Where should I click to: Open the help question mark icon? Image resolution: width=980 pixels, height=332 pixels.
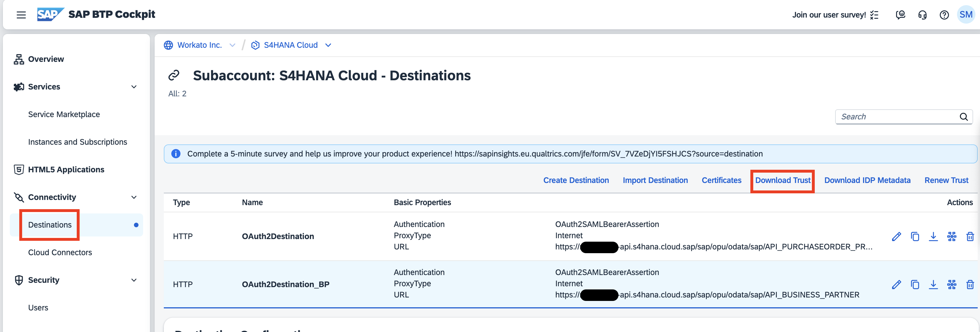click(944, 15)
